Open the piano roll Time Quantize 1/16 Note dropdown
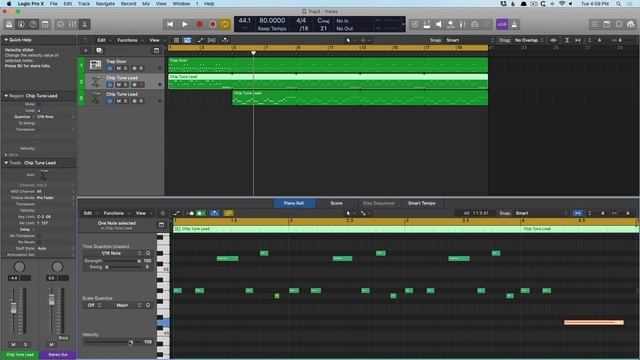640x360 pixels. coord(113,253)
